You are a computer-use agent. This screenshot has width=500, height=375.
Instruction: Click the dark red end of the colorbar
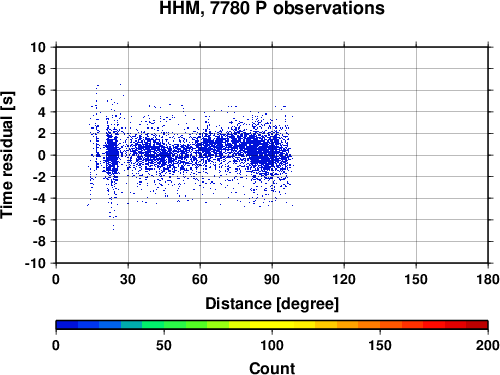coord(477,325)
